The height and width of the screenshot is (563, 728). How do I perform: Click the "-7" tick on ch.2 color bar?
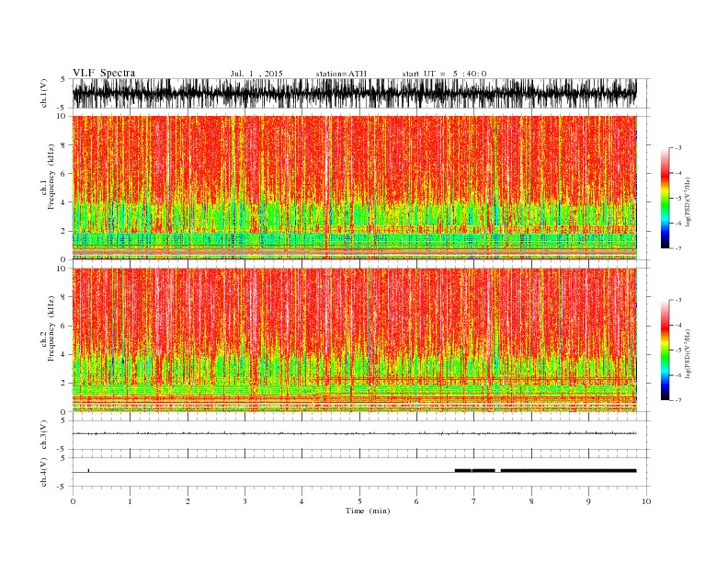click(x=677, y=400)
